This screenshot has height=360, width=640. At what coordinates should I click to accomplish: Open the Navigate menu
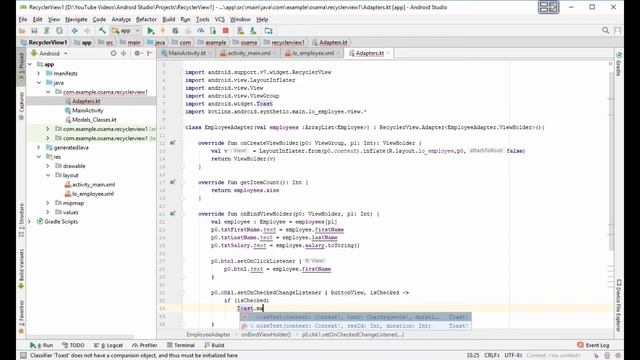76,19
